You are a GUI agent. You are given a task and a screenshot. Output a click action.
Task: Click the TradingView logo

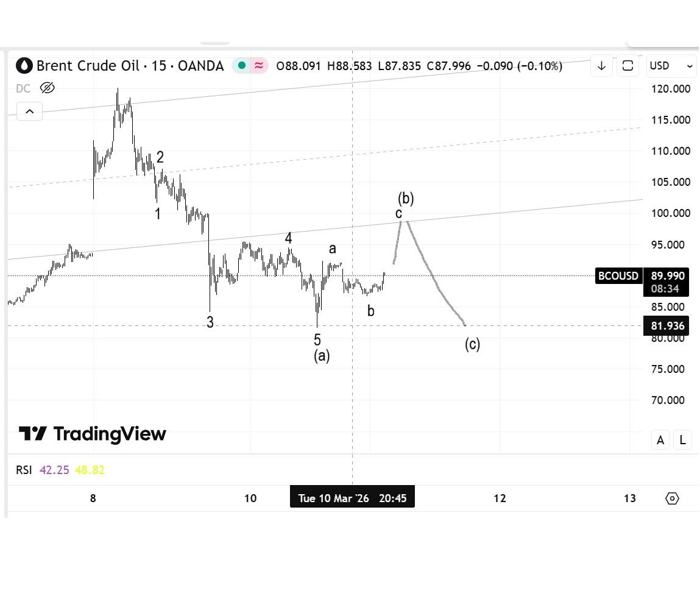93,434
